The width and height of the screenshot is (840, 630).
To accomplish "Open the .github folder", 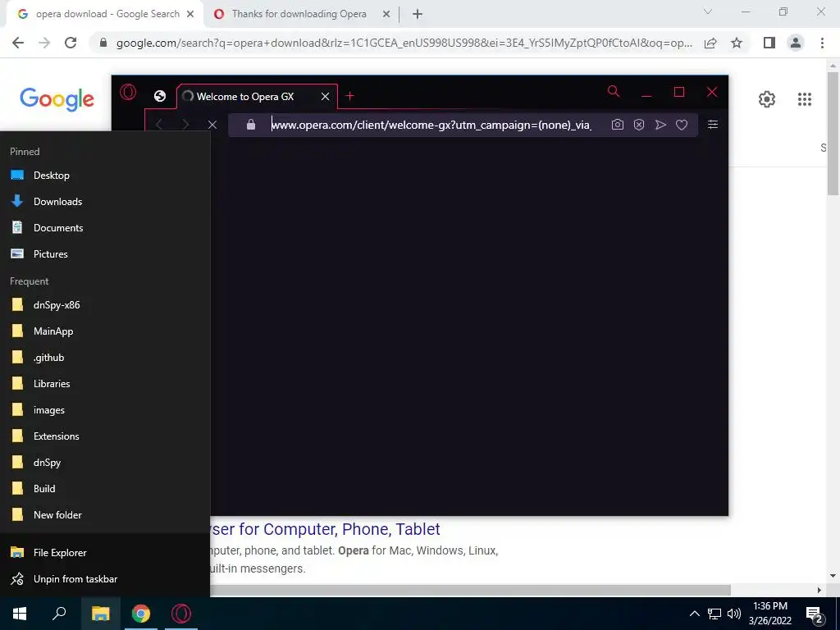I will pyautogui.click(x=105, y=358).
